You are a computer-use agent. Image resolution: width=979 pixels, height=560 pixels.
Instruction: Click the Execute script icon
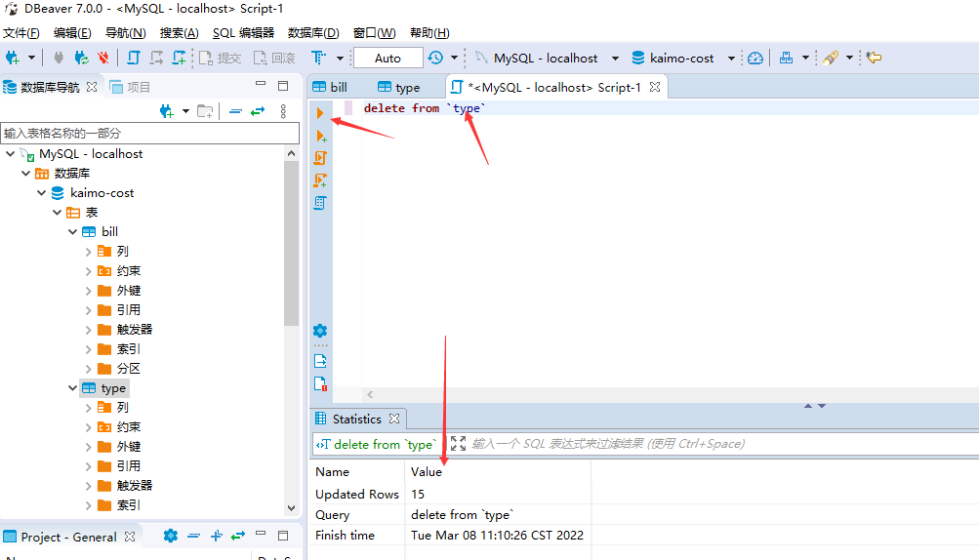[x=320, y=158]
